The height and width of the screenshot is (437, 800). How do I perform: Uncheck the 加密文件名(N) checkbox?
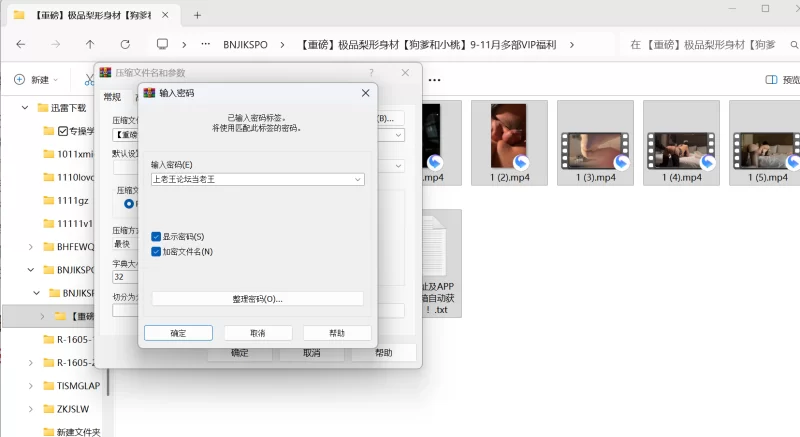click(156, 252)
